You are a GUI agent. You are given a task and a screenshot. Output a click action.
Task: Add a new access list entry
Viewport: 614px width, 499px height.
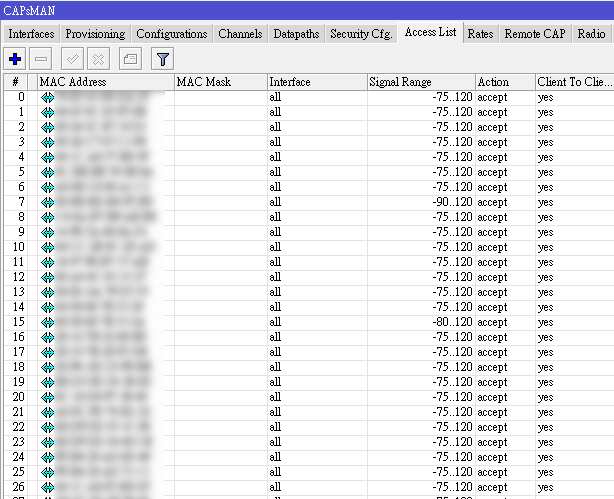click(x=15, y=59)
